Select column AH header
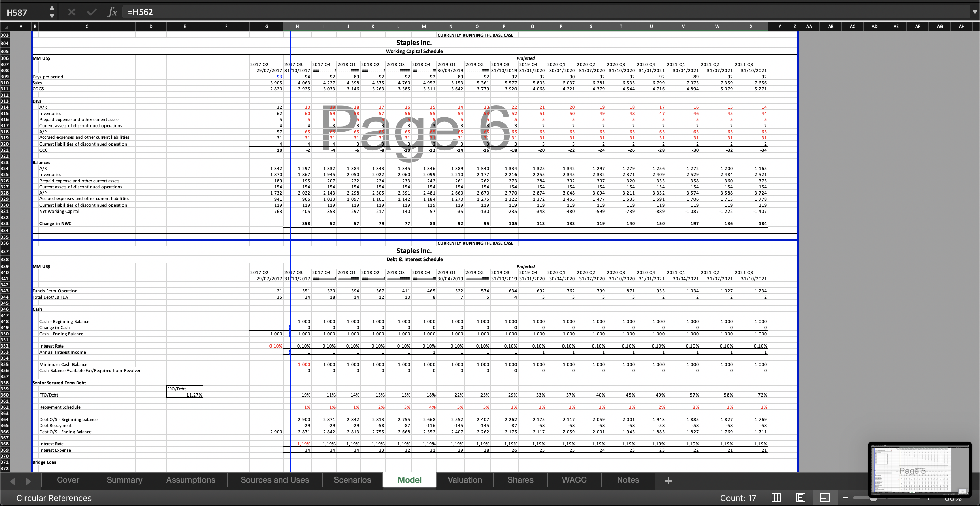 point(961,27)
